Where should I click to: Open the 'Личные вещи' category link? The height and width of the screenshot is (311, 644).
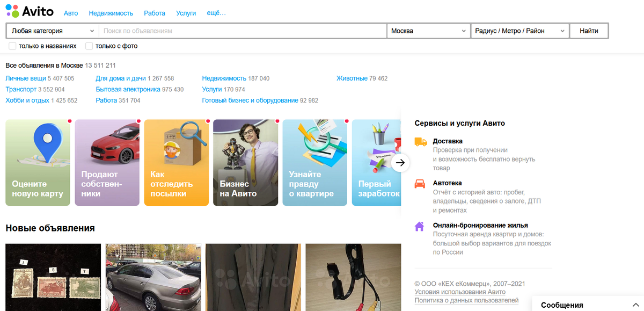26,78
